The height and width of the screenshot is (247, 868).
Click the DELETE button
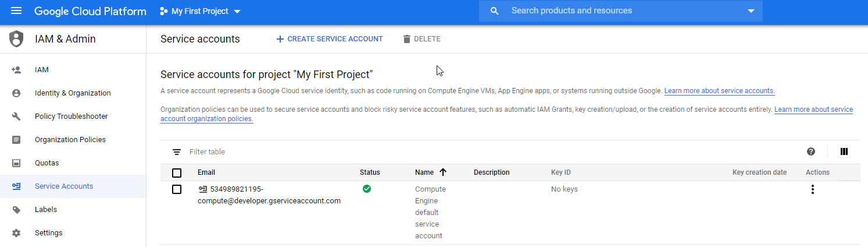[422, 39]
